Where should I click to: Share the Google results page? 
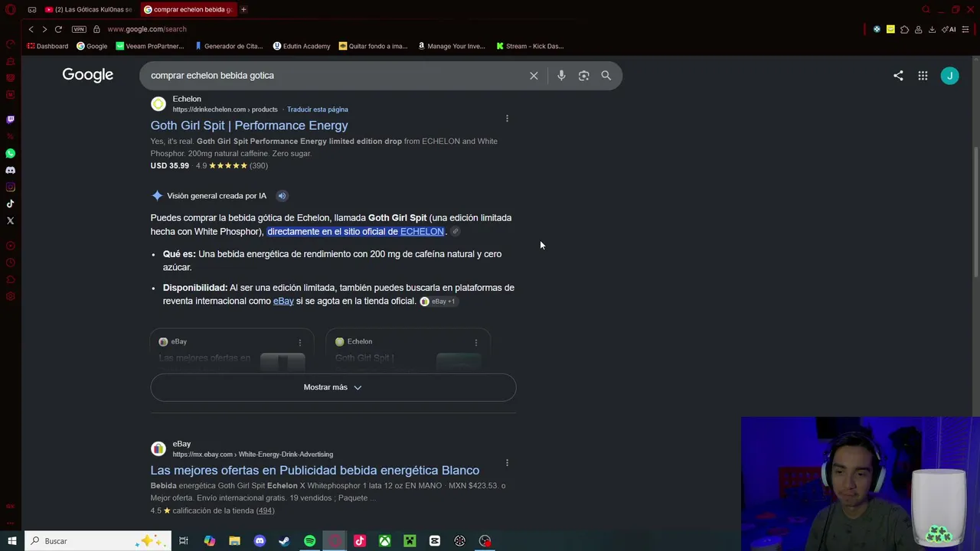(x=898, y=76)
